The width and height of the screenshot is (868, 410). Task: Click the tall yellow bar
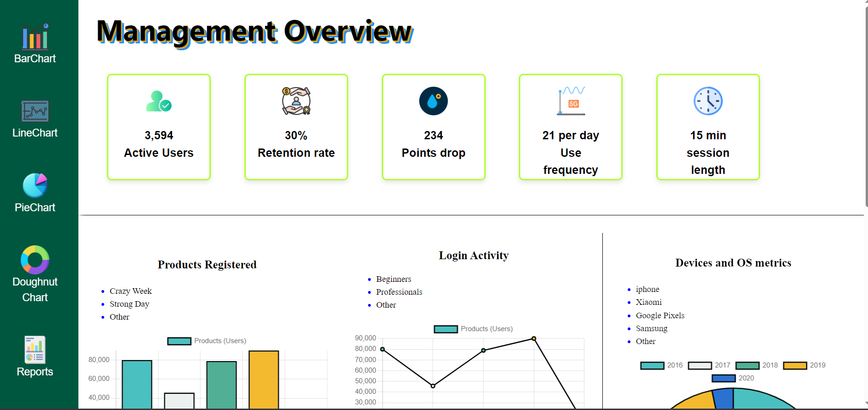264,380
